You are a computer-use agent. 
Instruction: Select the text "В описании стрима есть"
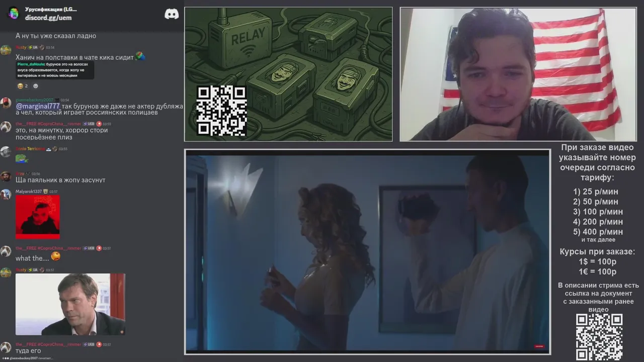598,285
